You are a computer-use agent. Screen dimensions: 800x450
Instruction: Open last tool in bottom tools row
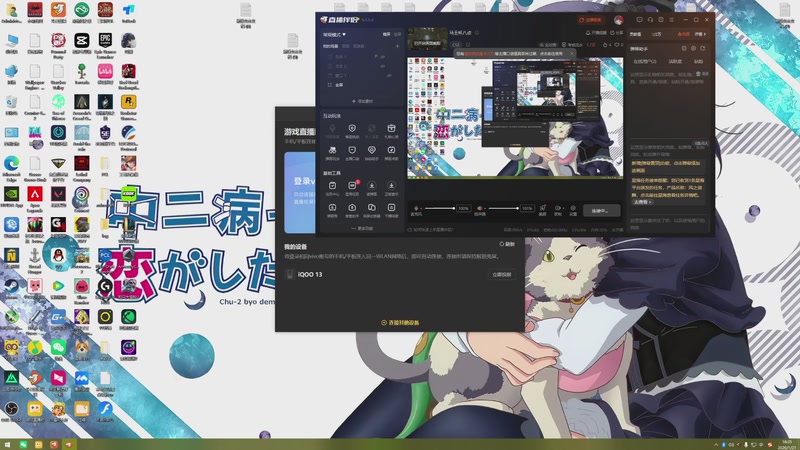click(391, 210)
